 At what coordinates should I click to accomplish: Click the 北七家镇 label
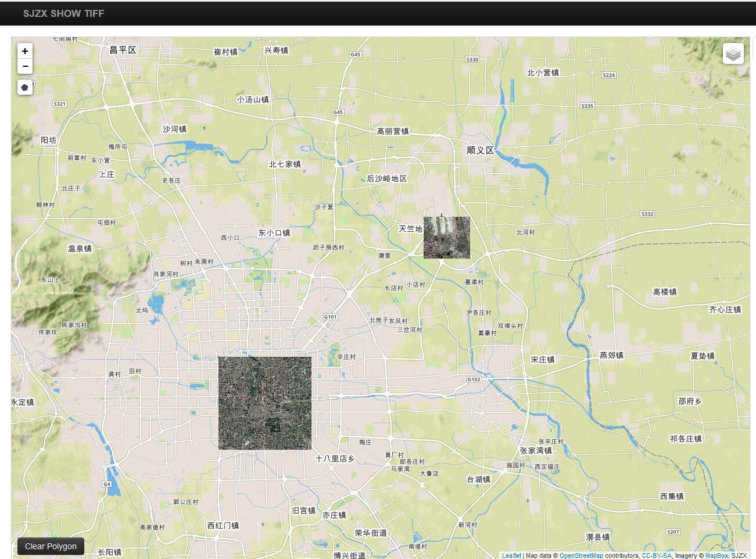point(285,164)
